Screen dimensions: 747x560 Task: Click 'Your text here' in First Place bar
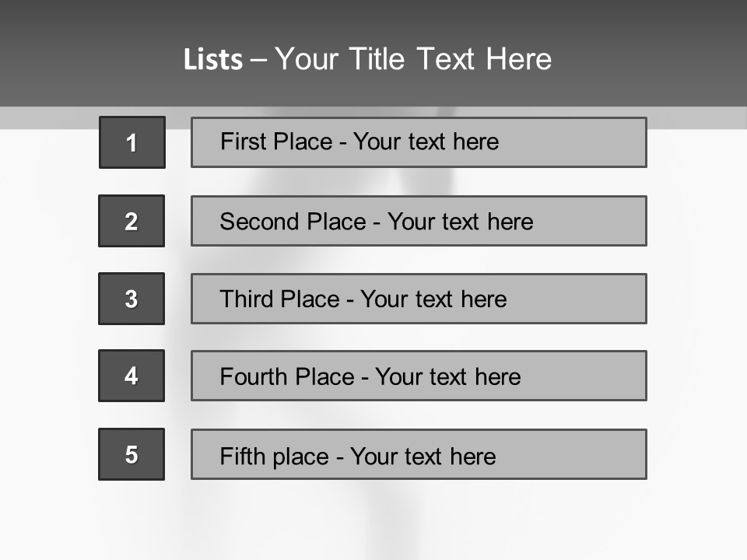(x=426, y=142)
